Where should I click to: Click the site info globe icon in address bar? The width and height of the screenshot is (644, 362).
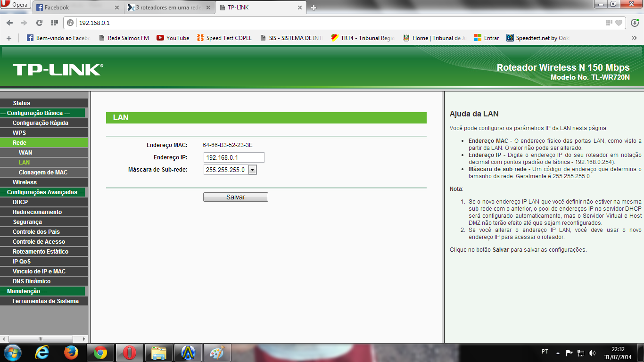click(x=71, y=23)
